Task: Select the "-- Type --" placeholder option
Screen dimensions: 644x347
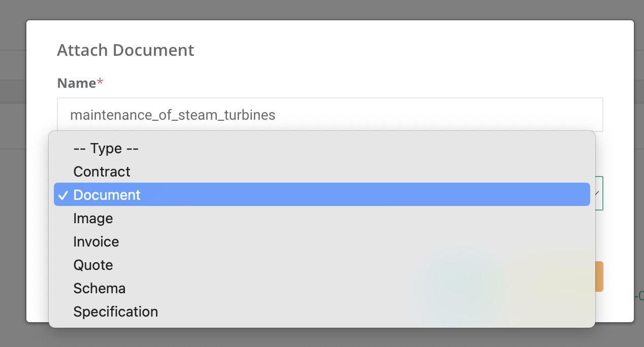Action: coord(106,148)
